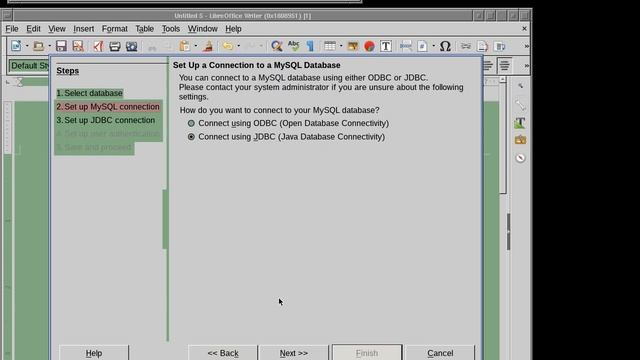Click the Insert Table icon
Screen dimensions: 640x360
[330, 46]
